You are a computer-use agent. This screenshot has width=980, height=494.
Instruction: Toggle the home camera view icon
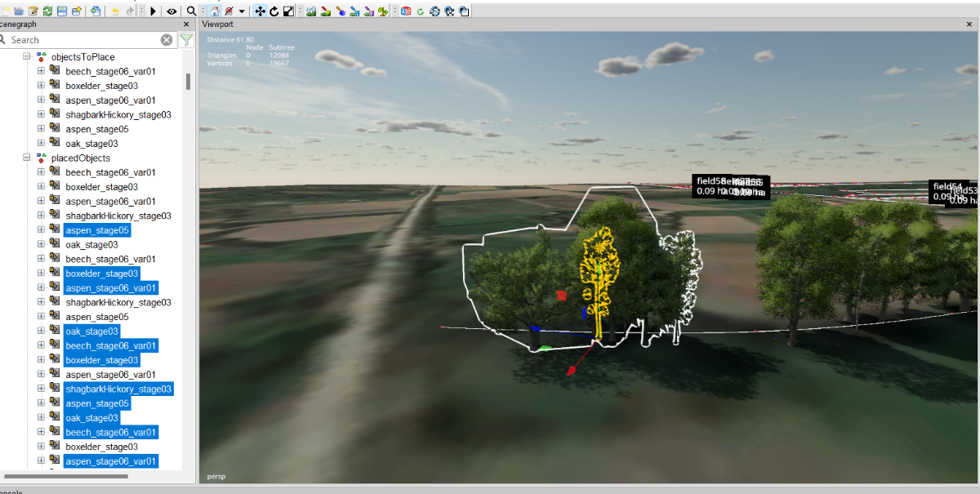(x=214, y=11)
